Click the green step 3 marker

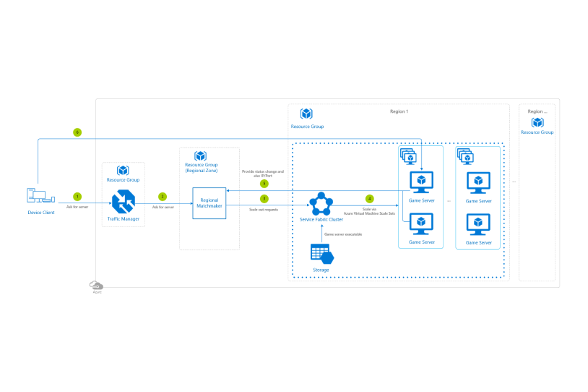coord(264,198)
